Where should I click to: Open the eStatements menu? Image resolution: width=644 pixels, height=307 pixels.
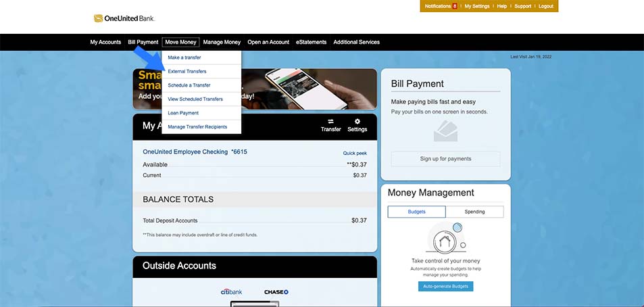tap(312, 42)
